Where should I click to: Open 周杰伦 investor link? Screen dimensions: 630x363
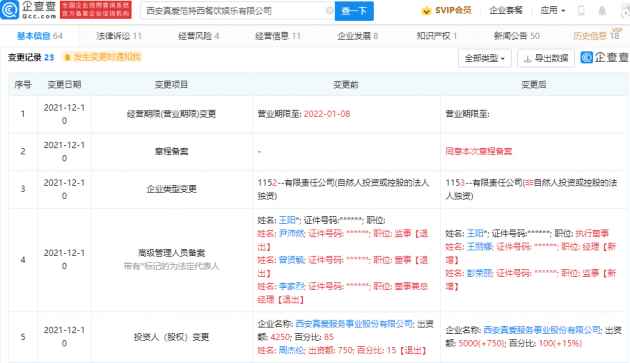click(x=292, y=350)
